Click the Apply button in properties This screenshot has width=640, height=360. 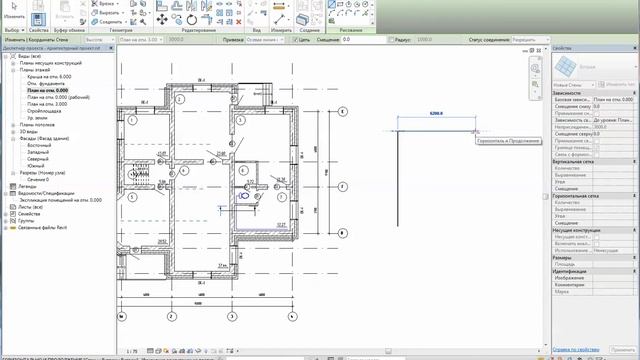[x=623, y=350]
